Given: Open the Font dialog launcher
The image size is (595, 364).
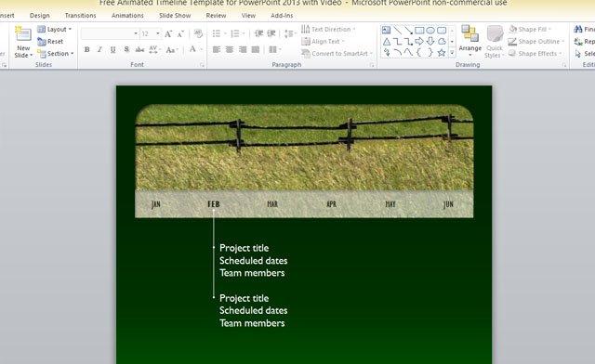Looking at the screenshot, I should coord(202,65).
